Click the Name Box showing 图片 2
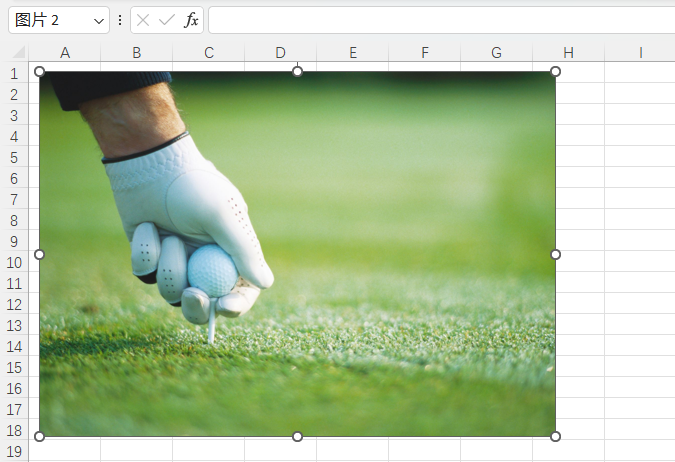The image size is (675, 462). pos(59,20)
